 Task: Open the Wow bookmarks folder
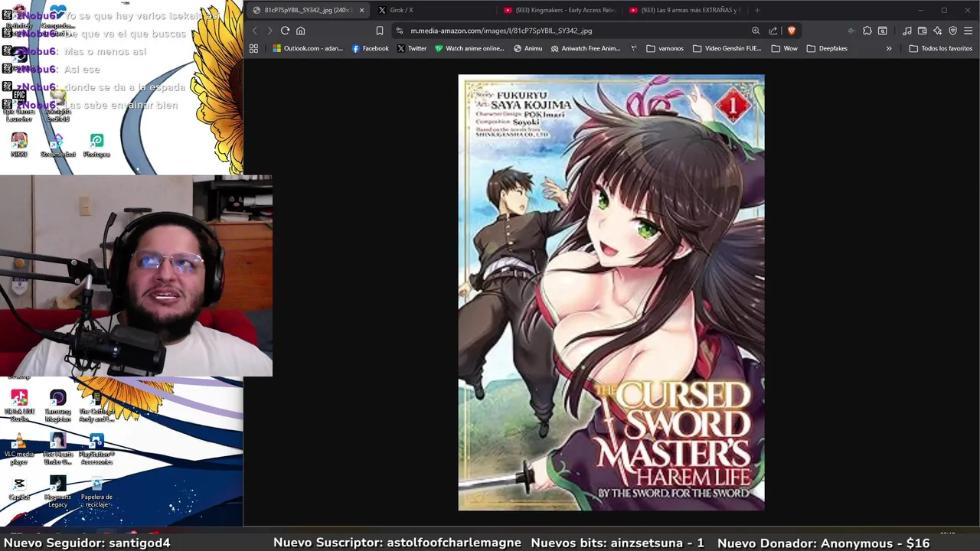coord(784,48)
